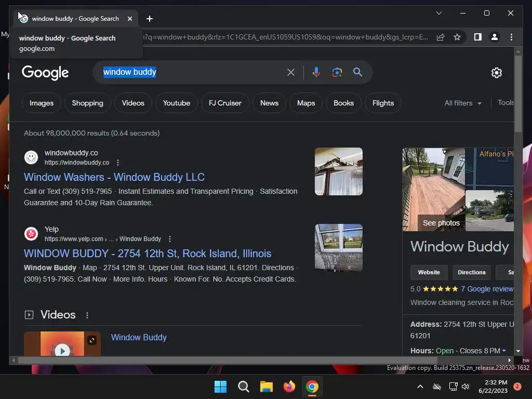The width and height of the screenshot is (532, 399).
Task: Click the right arrow of horizontal scrollbar
Action: click(x=509, y=361)
